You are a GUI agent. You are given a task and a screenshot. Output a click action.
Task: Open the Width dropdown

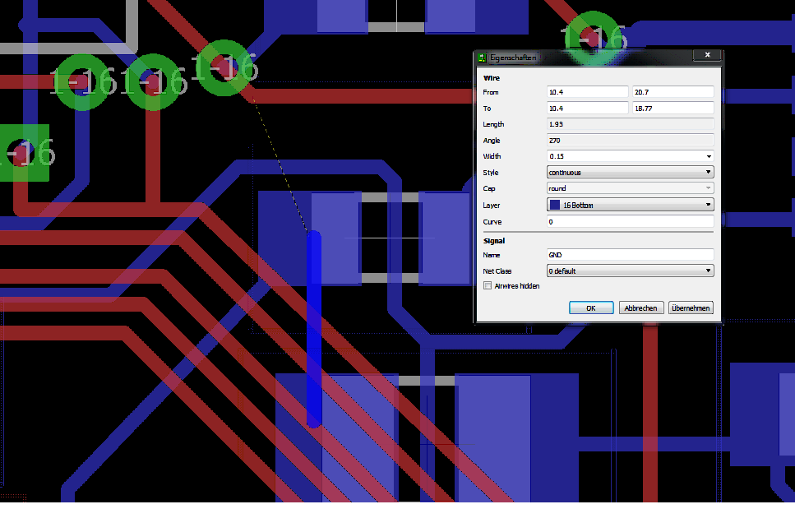coord(709,156)
